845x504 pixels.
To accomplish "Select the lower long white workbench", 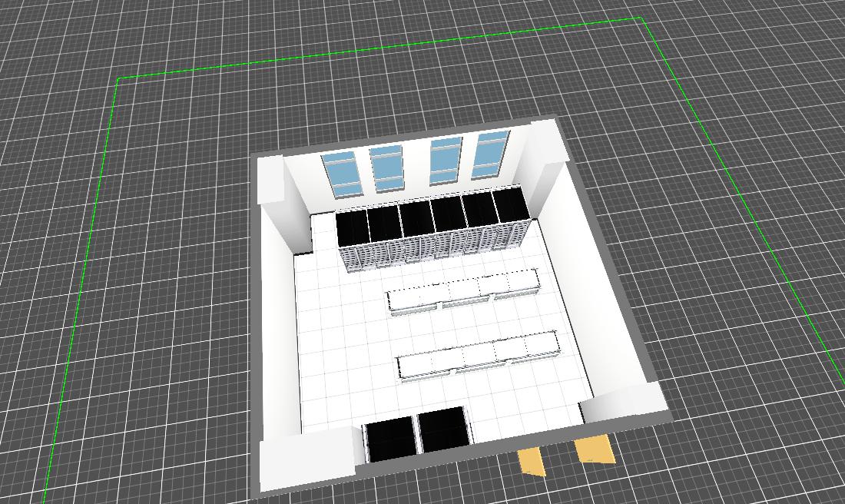I will tap(476, 354).
